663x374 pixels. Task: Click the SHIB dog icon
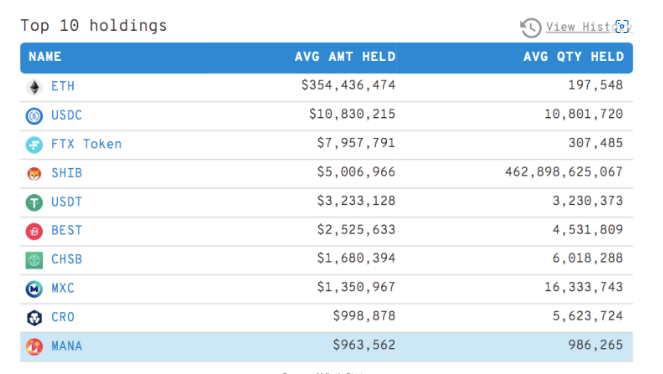click(34, 174)
